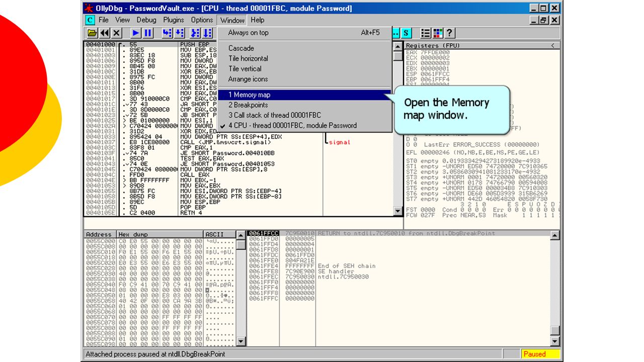This screenshot has width=644, height=362.
Task: Click the Trace over toolbar icon
Action: pos(207,33)
